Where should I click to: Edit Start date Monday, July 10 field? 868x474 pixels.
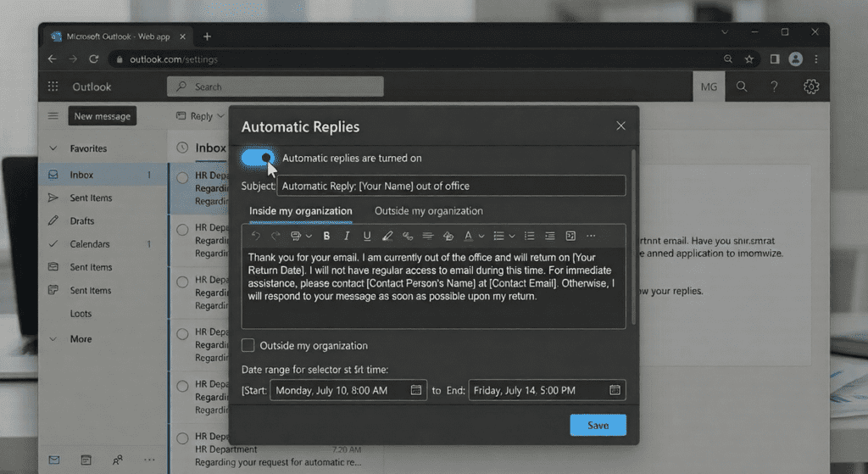pos(348,390)
